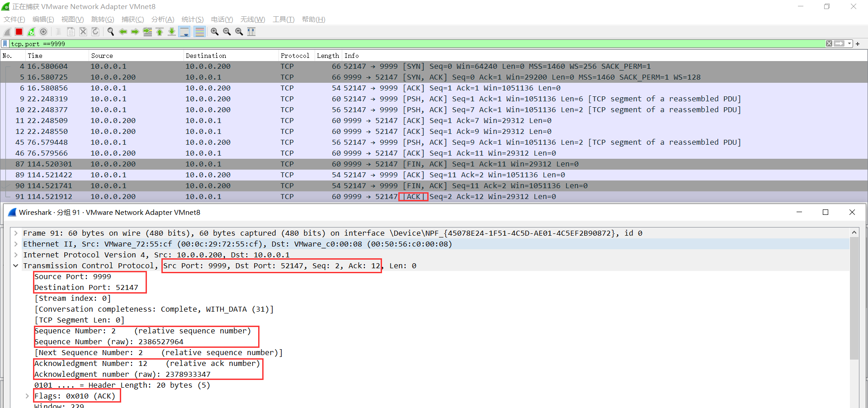The height and width of the screenshot is (408, 868).
Task: Toggle auto-scroll during live capture
Action: click(184, 32)
